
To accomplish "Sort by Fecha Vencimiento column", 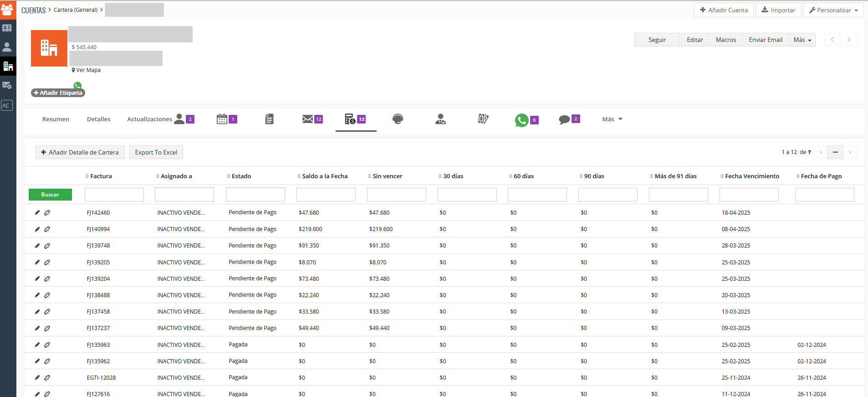I will pos(750,176).
